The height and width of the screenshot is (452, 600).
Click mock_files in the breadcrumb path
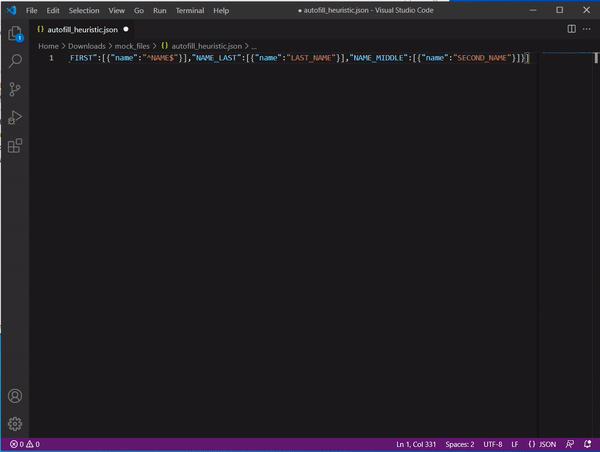[132, 46]
